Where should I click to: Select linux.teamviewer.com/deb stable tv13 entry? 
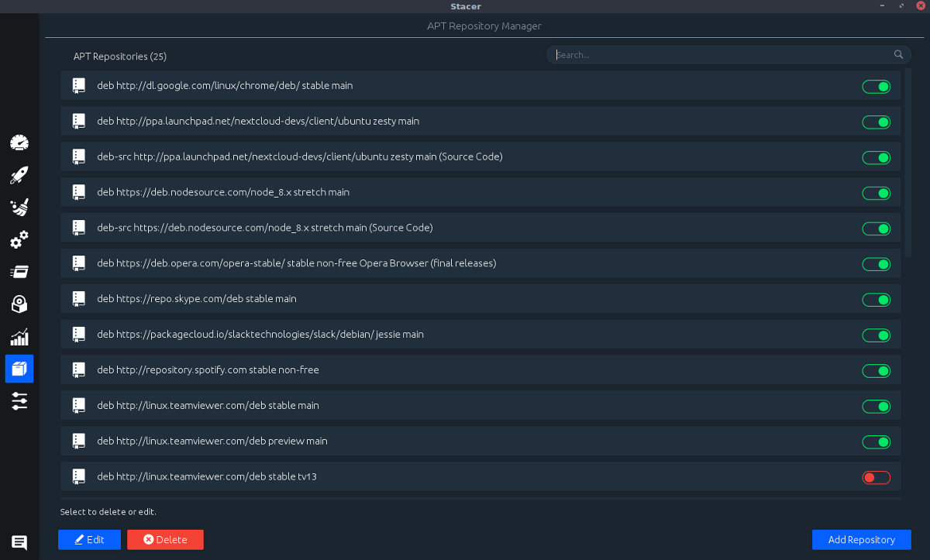tap(207, 477)
